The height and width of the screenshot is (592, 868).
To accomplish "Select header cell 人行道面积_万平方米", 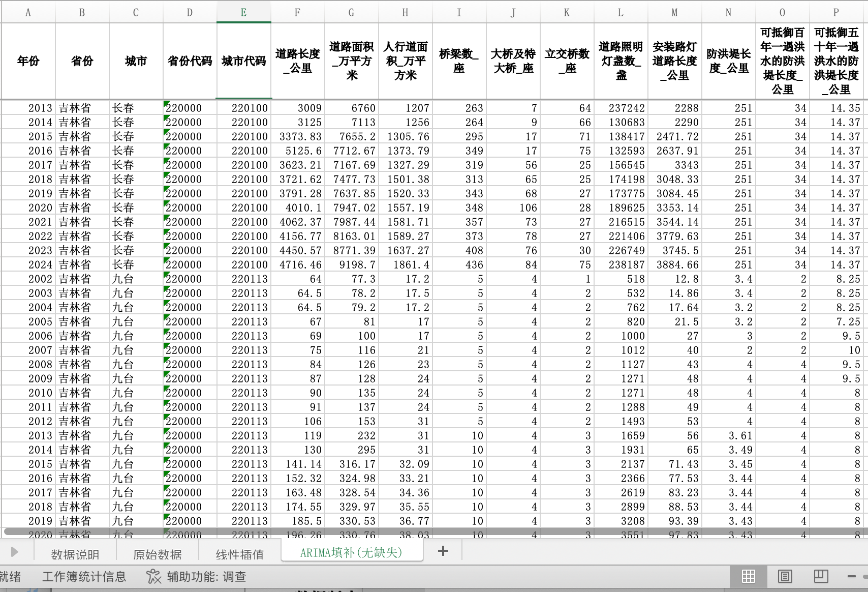I will tap(406, 61).
